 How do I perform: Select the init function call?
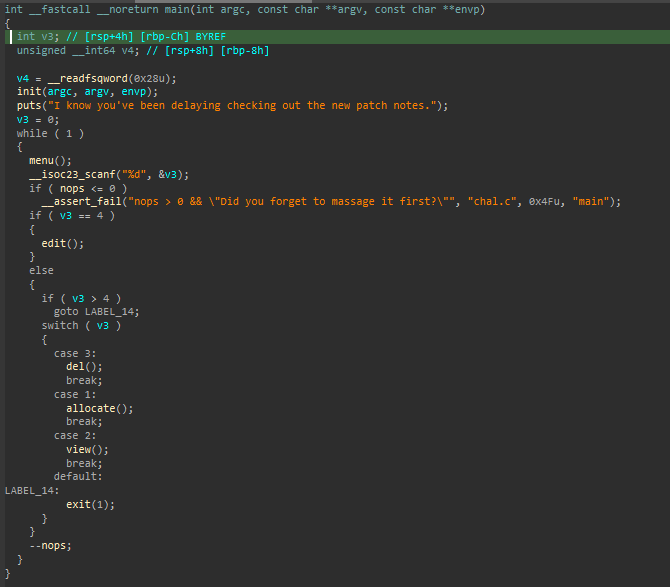(29, 91)
